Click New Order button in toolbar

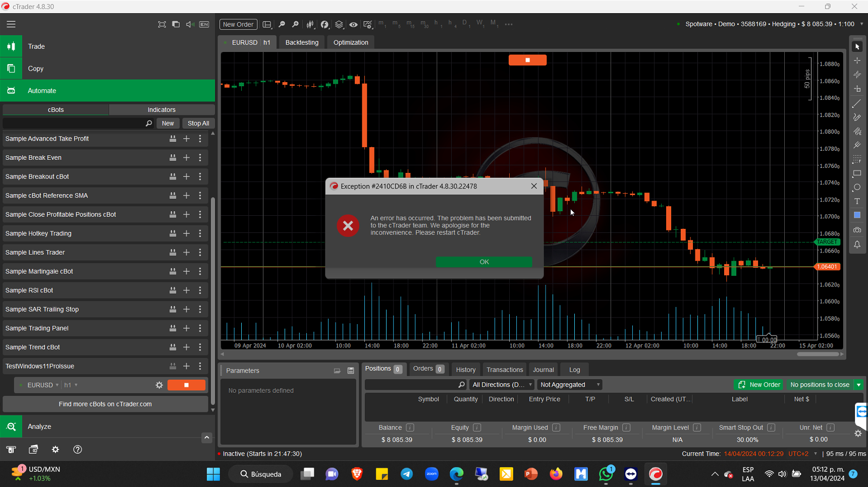(238, 24)
